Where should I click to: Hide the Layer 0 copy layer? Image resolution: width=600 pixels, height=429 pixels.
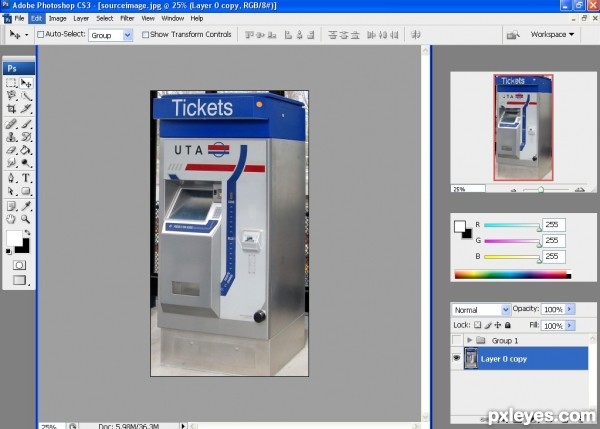pyautogui.click(x=457, y=358)
